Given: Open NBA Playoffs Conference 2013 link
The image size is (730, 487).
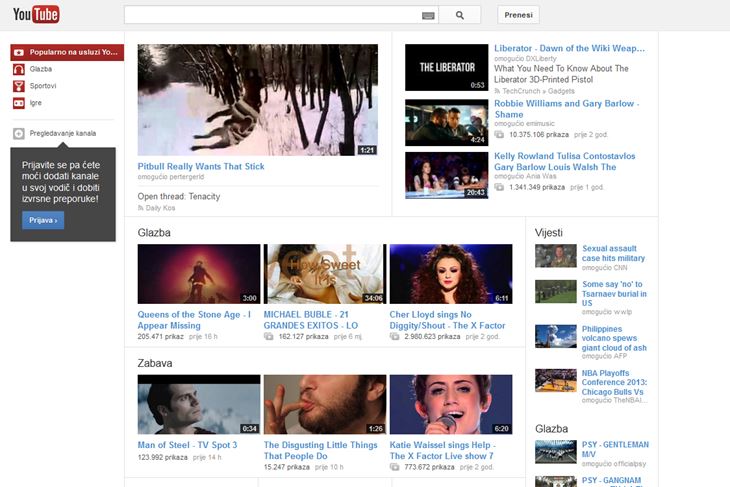Looking at the screenshot, I should [614, 382].
